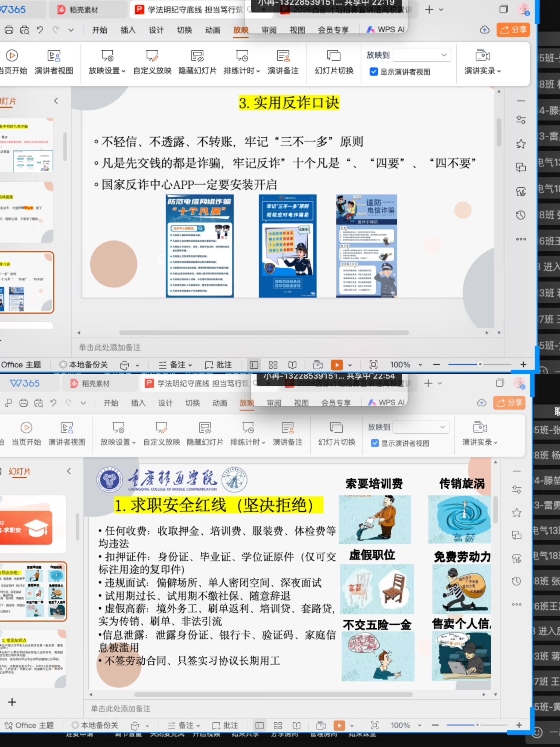Open history clock icon in upper window sidebar
The image size is (560, 747).
click(521, 215)
